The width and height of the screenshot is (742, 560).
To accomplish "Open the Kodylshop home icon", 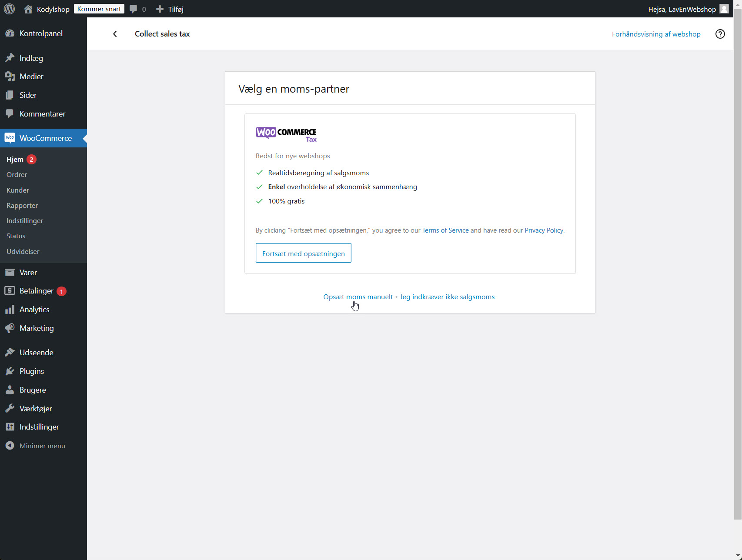I will coord(28,9).
